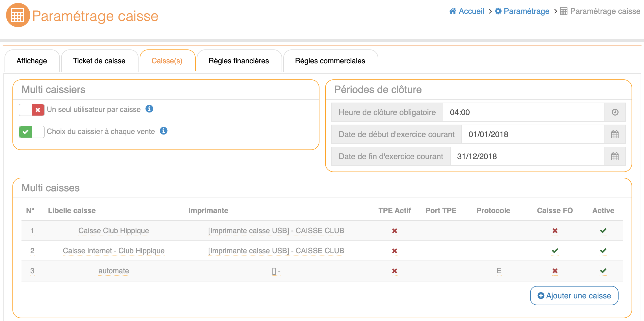Image resolution: width=644 pixels, height=321 pixels.
Task: Open printer selection for Caisse Club Hippique
Action: 276,231
